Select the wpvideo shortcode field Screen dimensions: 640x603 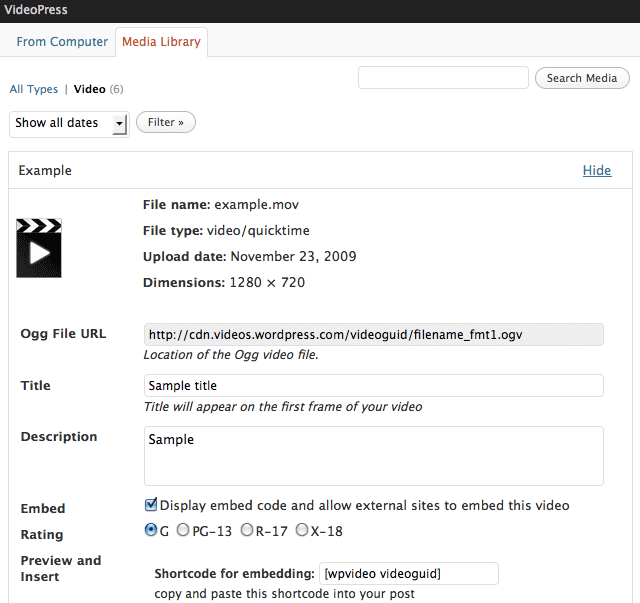pos(408,574)
